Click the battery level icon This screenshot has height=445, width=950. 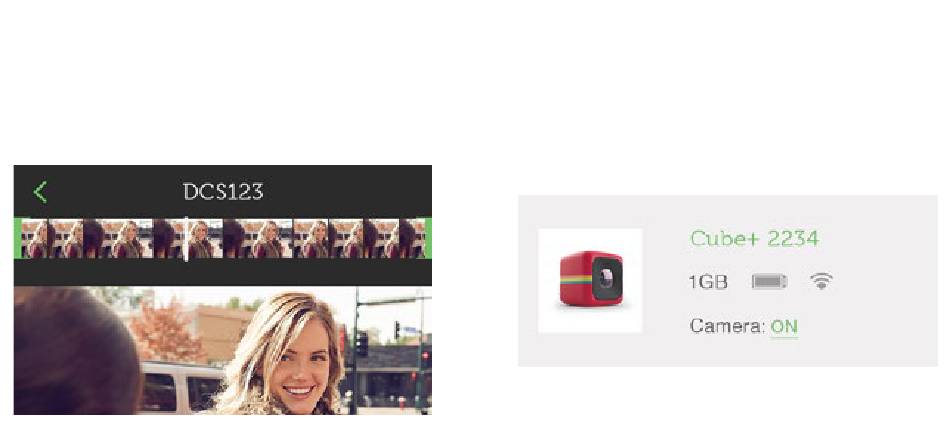click(769, 281)
